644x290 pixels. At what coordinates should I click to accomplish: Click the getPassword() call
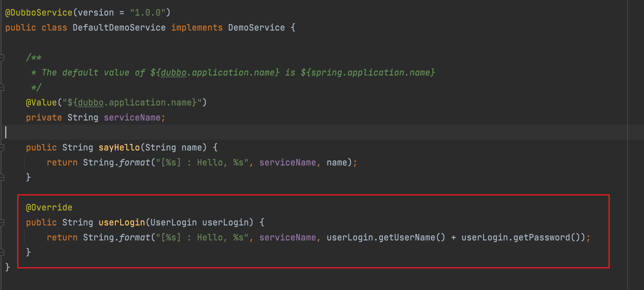[547, 238]
